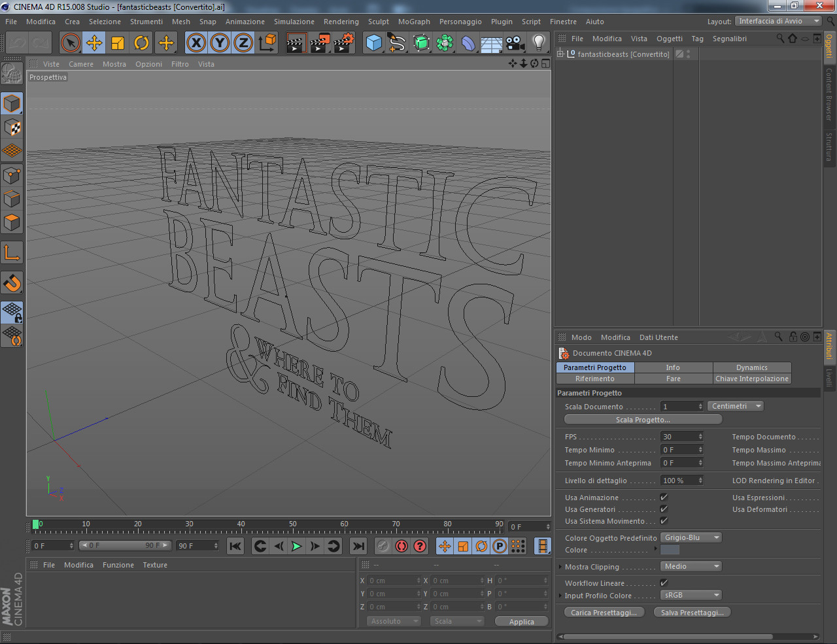This screenshot has height=644, width=837.
Task: Click the Camera object icon
Action: click(x=515, y=43)
